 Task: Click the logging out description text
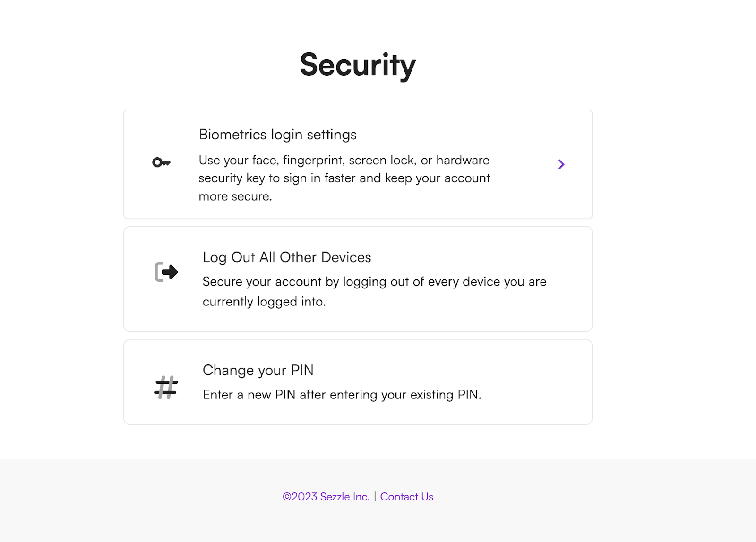click(374, 291)
